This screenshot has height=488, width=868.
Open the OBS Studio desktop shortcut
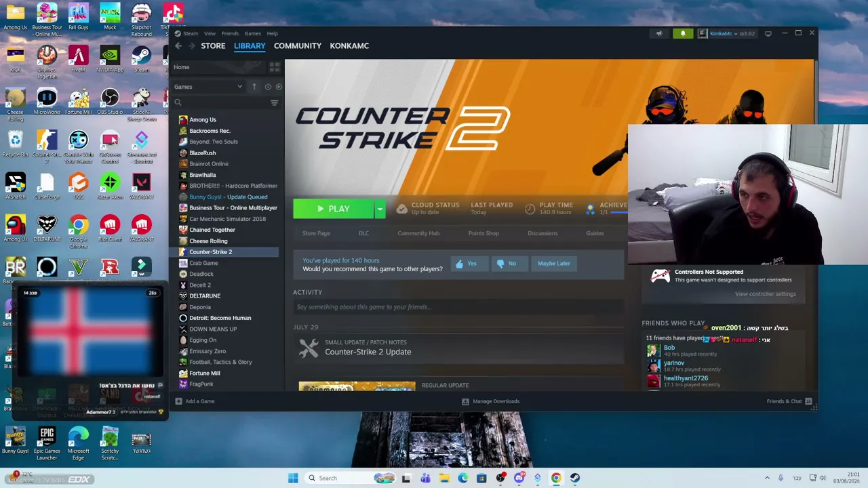click(110, 102)
